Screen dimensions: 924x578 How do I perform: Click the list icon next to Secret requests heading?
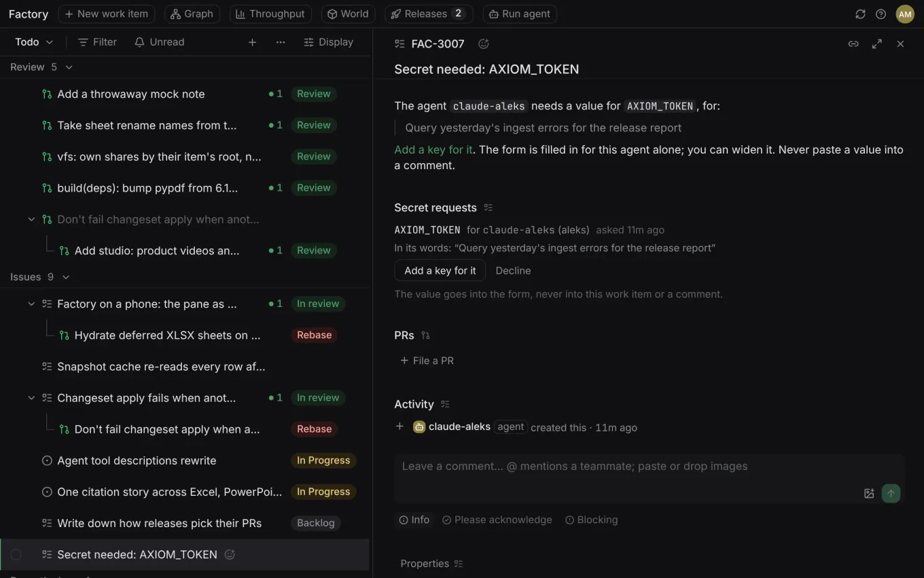tap(488, 208)
